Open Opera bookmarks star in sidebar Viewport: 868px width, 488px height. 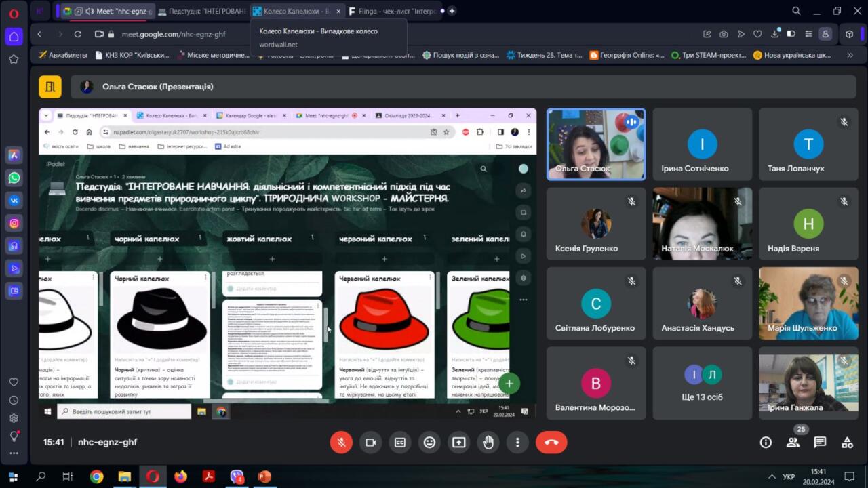tap(14, 60)
